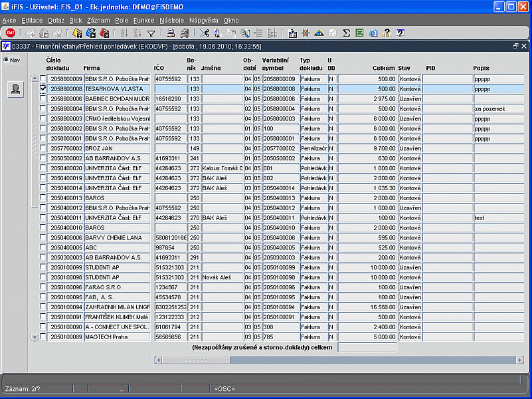Click the amount 16 568.00
The image size is (532, 399).
pyautogui.click(x=367, y=307)
